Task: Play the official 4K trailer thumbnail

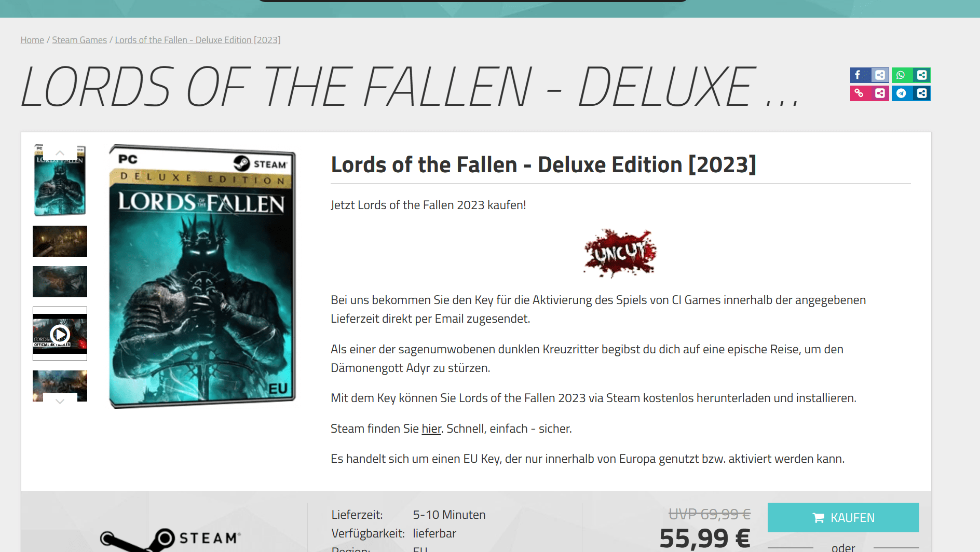Action: [x=60, y=334]
